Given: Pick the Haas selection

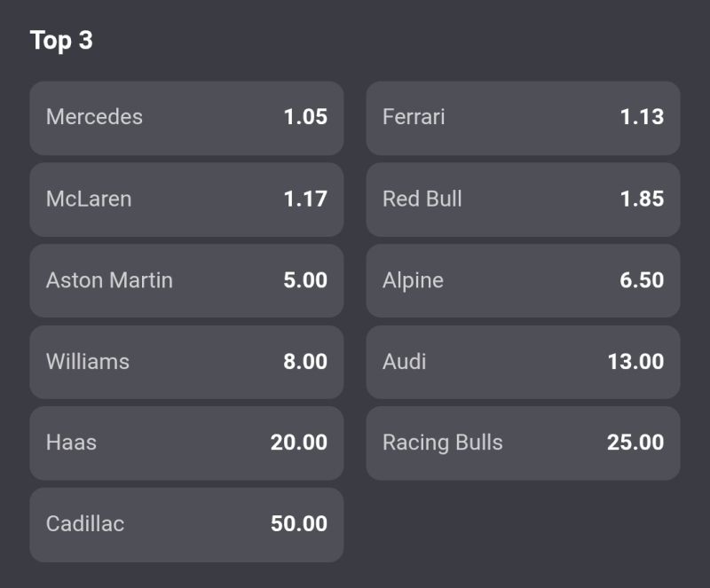Looking at the screenshot, I should tap(186, 443).
